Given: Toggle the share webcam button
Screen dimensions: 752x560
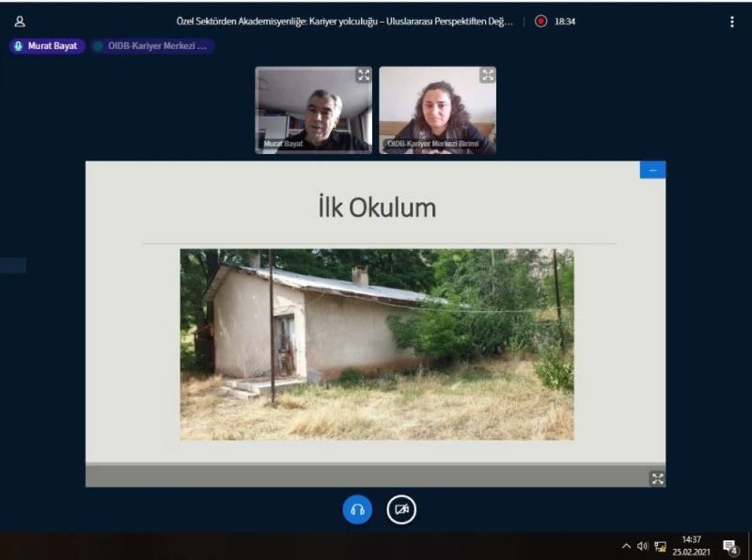Looking at the screenshot, I should pos(401,509).
